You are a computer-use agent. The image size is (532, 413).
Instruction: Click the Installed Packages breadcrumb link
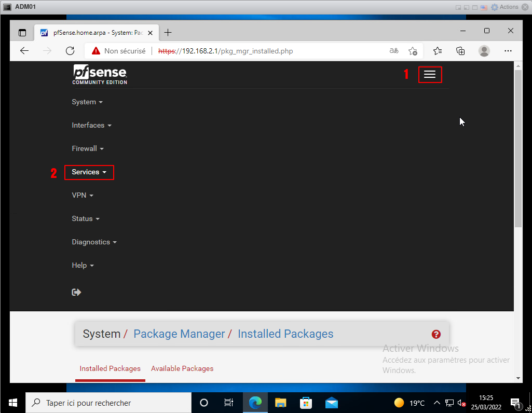tap(285, 334)
